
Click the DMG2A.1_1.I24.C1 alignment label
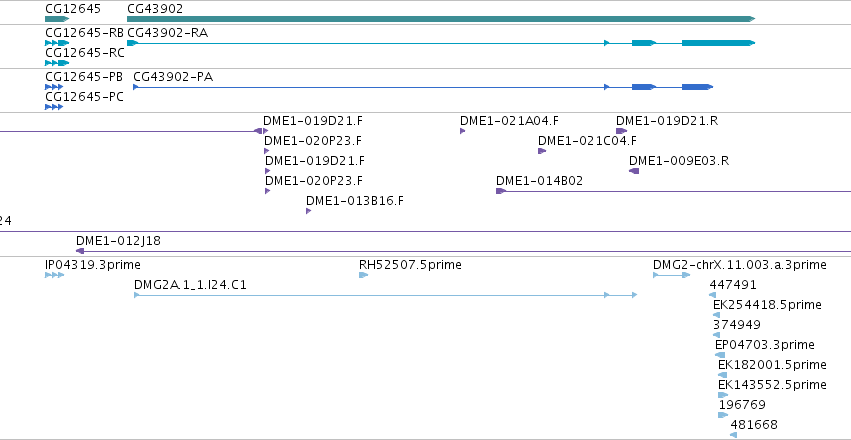click(190, 285)
